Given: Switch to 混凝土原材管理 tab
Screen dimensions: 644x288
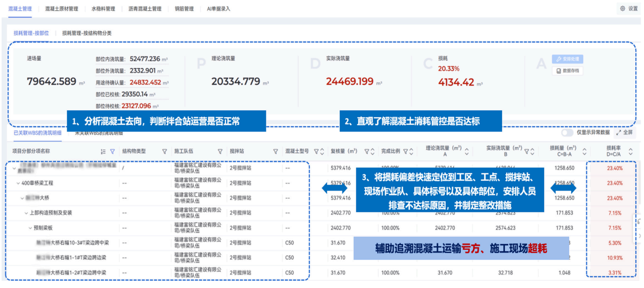Looking at the screenshot, I should tap(62, 9).
